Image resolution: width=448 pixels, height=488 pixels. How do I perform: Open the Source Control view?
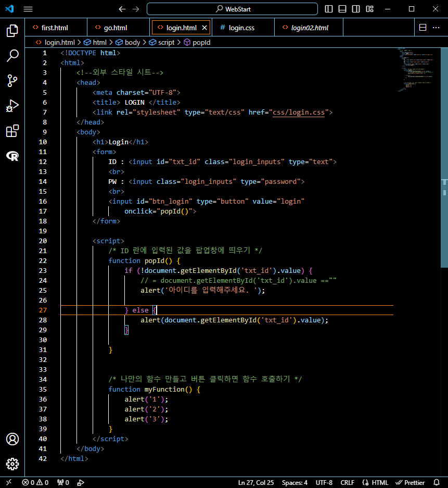[12, 81]
